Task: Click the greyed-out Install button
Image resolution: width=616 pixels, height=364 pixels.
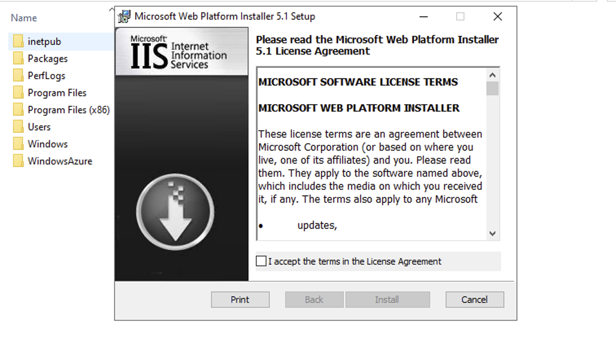Action: tap(387, 300)
